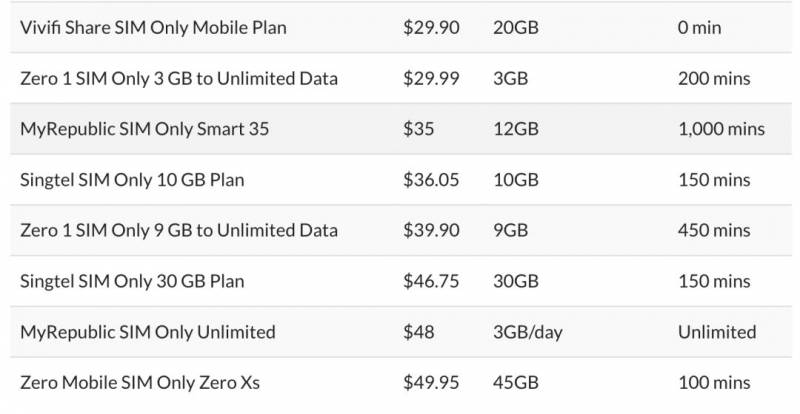Select the $46.75 price cell
This screenshot has width=800, height=414.
point(431,281)
